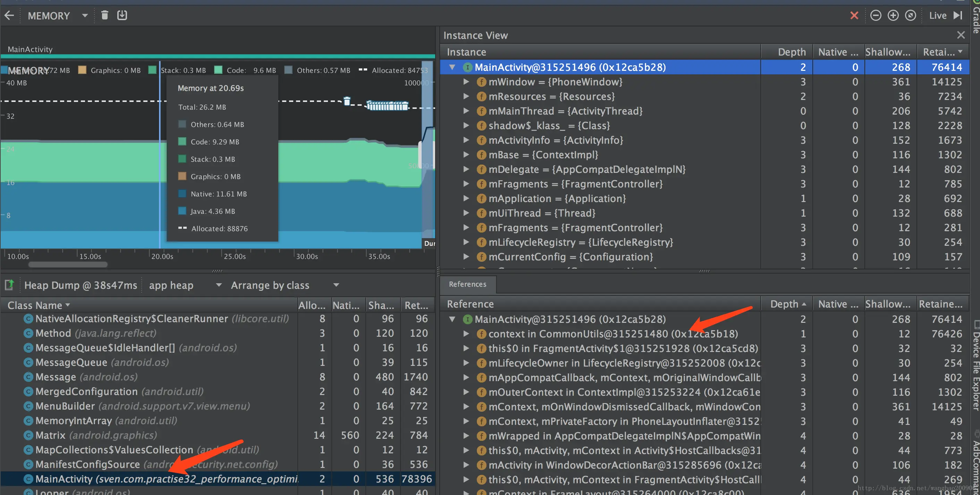Collapse MainActivity@315251496 in Instance View
Image resolution: width=980 pixels, height=495 pixels.
click(452, 67)
